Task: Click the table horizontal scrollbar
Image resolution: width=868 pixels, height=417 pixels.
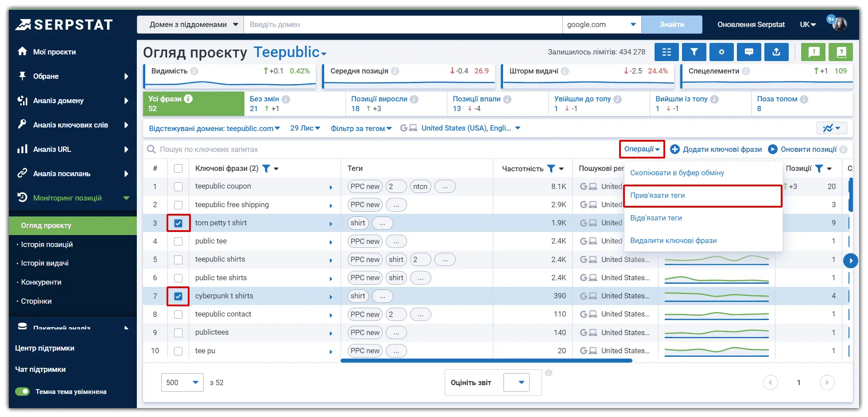Action: (x=486, y=361)
